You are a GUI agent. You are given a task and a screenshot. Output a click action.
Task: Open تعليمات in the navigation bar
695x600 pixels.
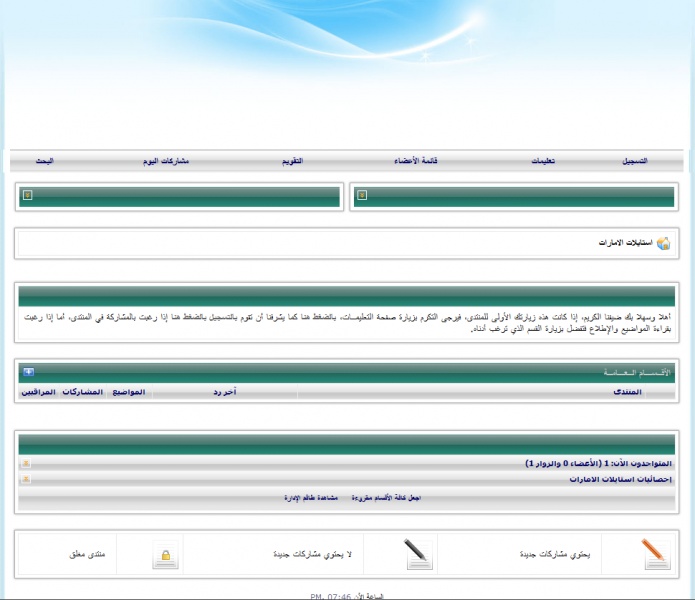[543, 161]
